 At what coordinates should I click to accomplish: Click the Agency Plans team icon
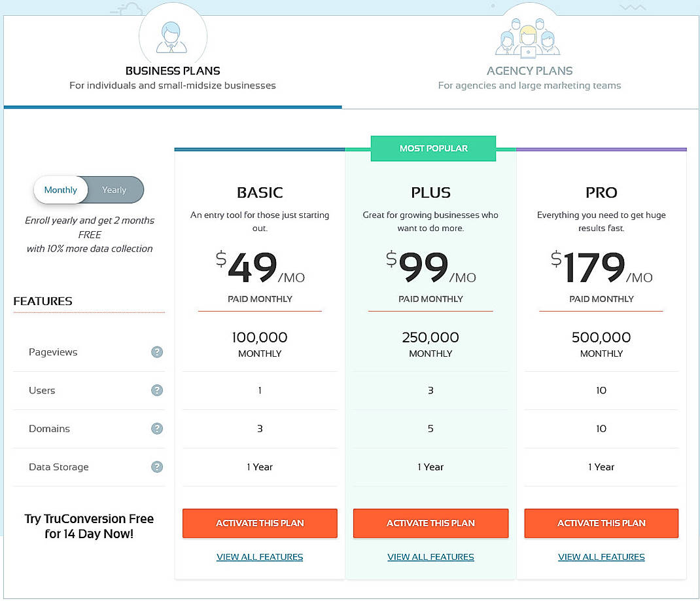click(529, 39)
